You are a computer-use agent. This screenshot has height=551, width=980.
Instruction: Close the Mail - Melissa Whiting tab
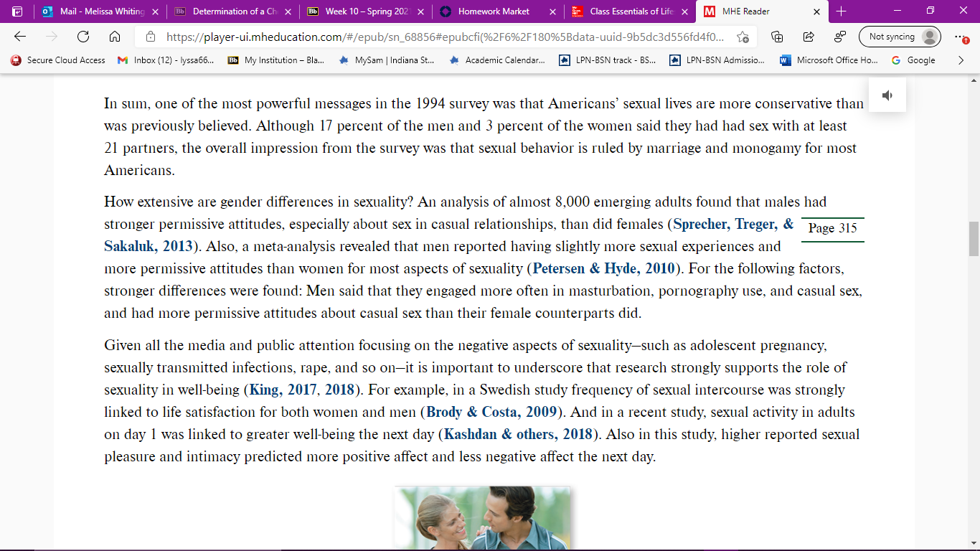coord(155,11)
